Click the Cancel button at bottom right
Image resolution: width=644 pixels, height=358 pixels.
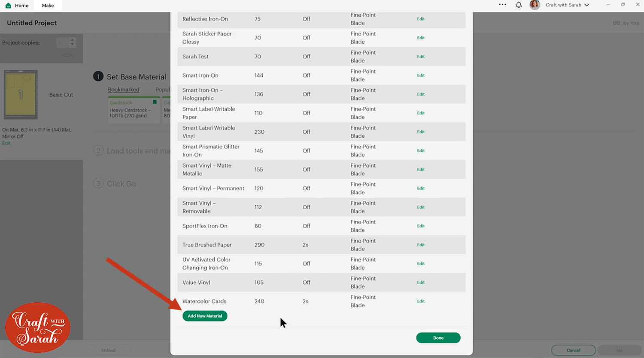[x=573, y=350]
